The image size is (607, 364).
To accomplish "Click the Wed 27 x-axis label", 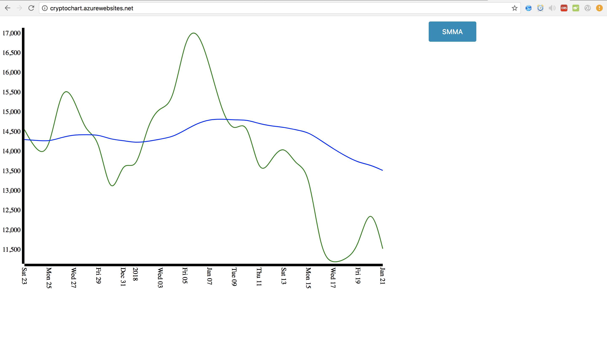I will point(74,278).
